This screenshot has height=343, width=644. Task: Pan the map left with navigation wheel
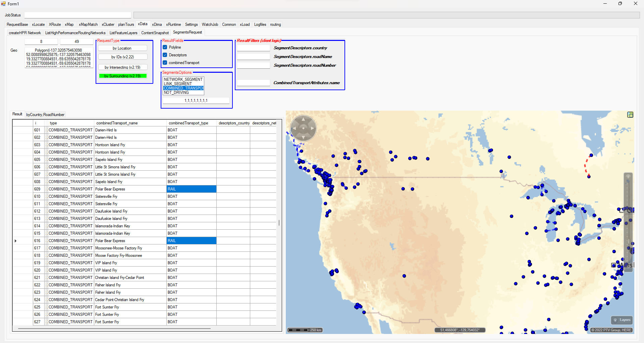pos(294,128)
